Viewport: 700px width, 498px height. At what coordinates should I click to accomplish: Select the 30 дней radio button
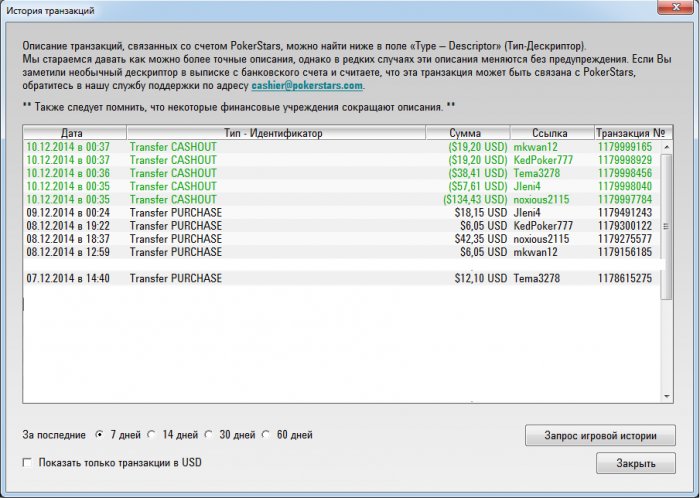[x=208, y=434]
